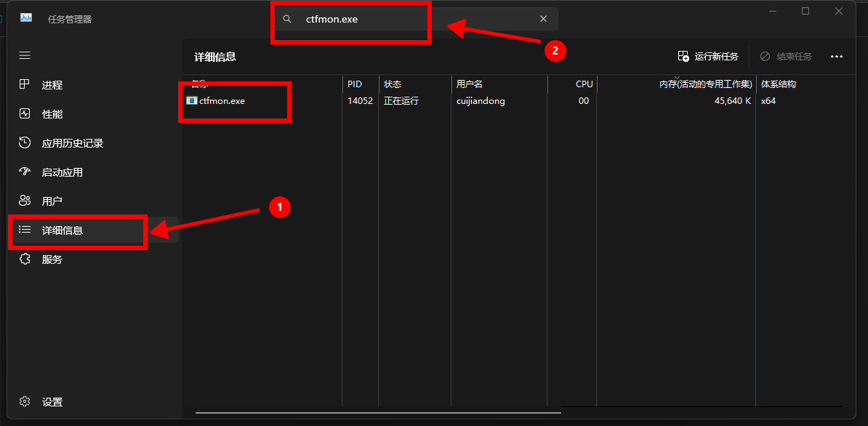
Task: Open 设置 (Settings) at bottom left
Action: click(x=52, y=402)
